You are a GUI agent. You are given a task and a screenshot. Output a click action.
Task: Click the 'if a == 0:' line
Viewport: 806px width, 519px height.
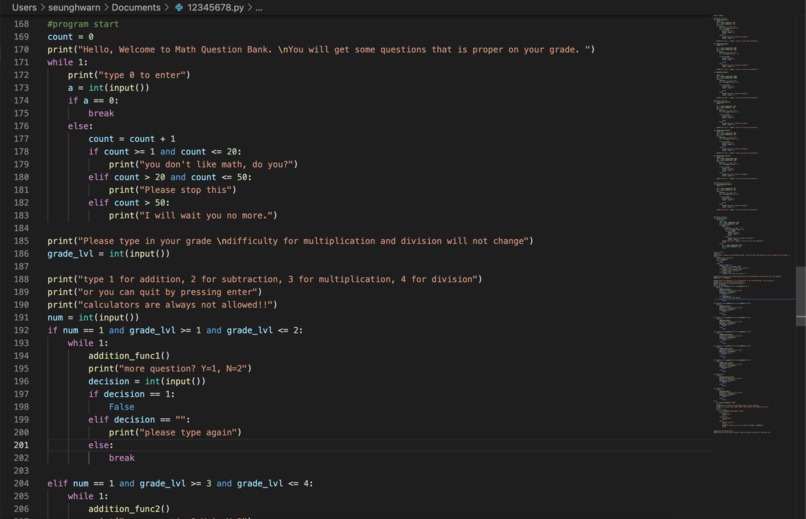click(x=93, y=101)
